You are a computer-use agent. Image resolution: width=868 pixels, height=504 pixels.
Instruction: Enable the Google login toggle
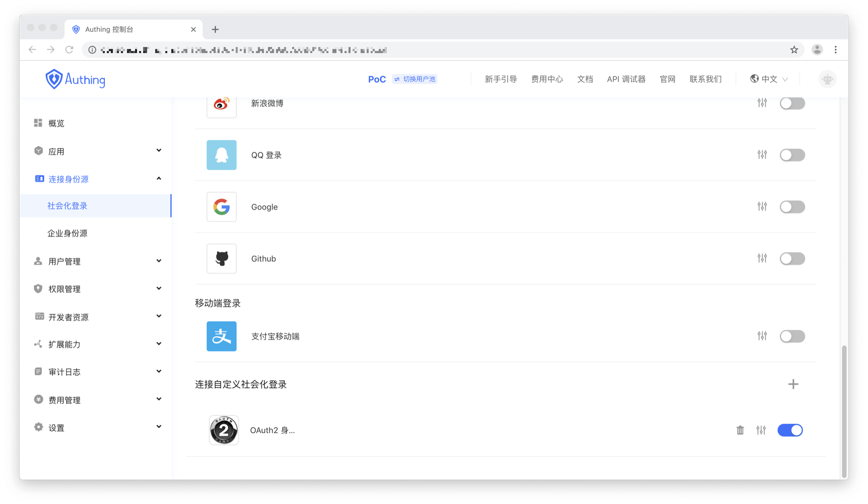tap(792, 207)
